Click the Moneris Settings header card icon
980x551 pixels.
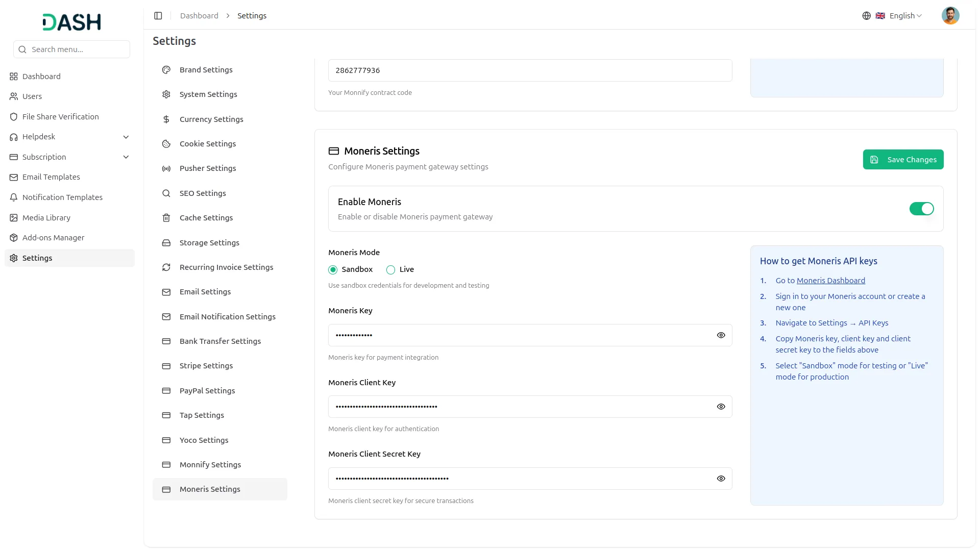click(x=334, y=151)
